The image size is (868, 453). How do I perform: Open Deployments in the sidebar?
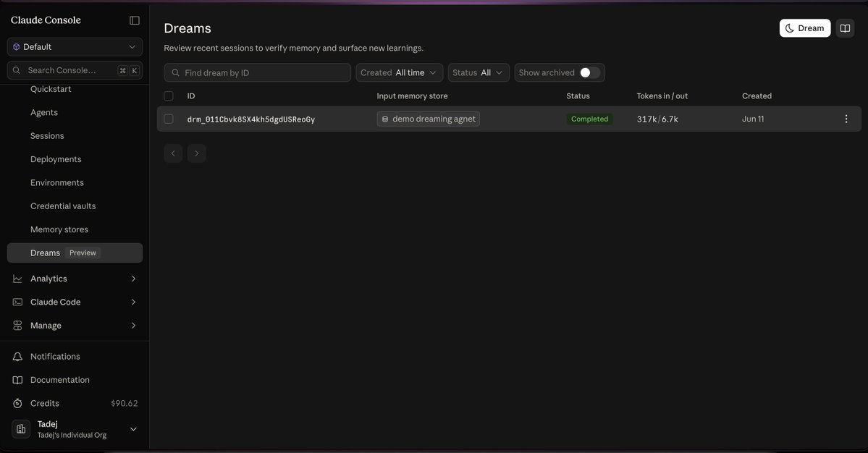(56, 159)
